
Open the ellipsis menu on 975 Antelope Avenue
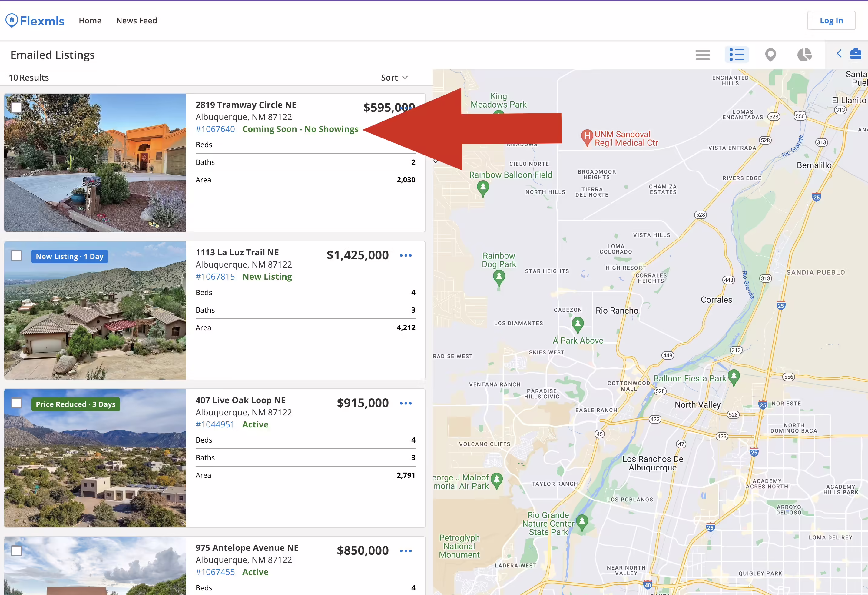406,550
